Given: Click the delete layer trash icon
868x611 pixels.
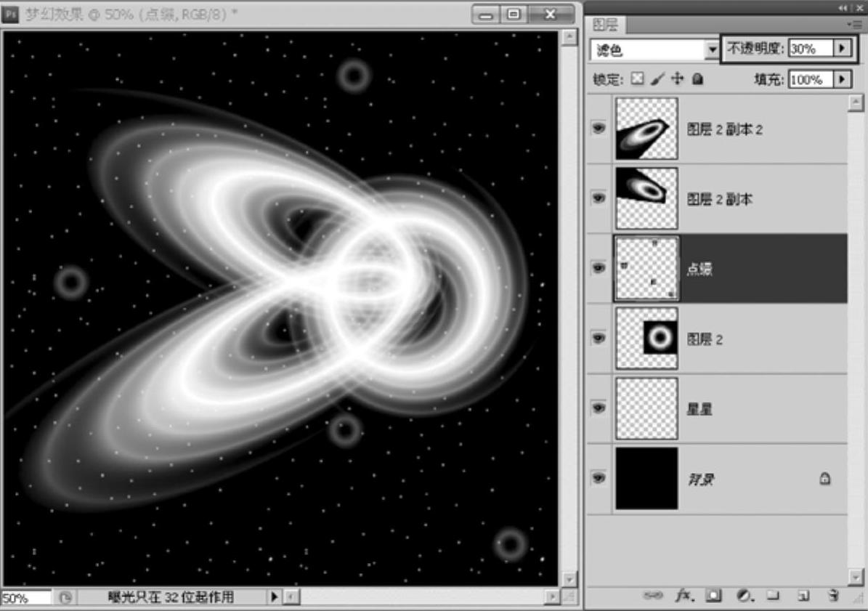Looking at the screenshot, I should pos(833,596).
